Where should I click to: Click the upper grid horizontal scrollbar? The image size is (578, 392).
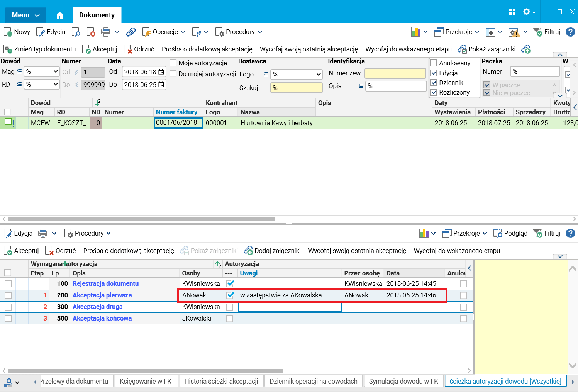coord(141,219)
